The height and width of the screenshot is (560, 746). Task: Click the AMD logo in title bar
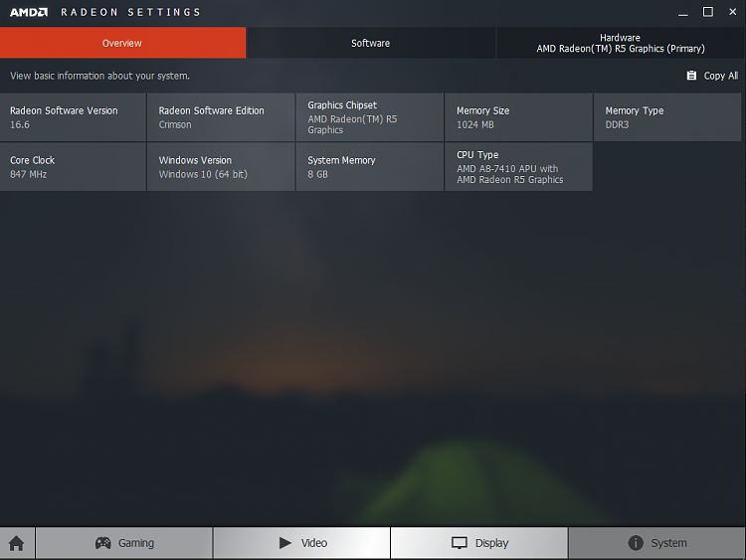[29, 12]
